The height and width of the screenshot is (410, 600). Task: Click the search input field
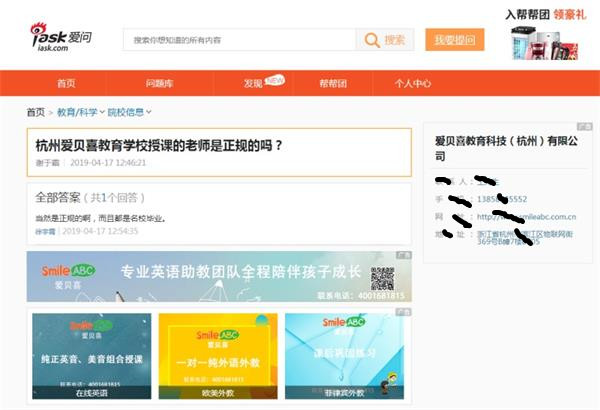click(239, 40)
